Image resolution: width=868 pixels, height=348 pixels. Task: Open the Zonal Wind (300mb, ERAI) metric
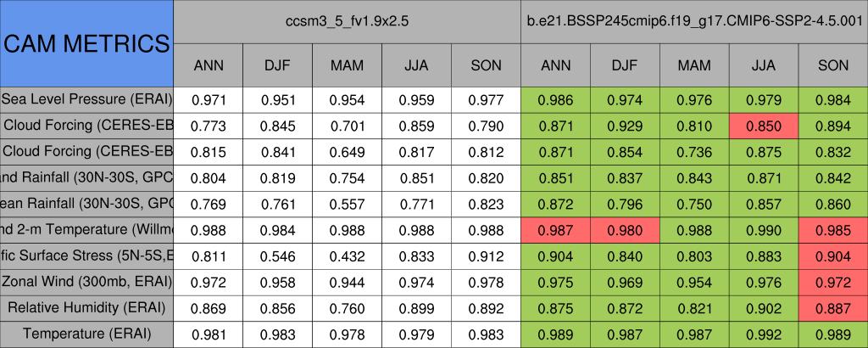click(x=86, y=281)
